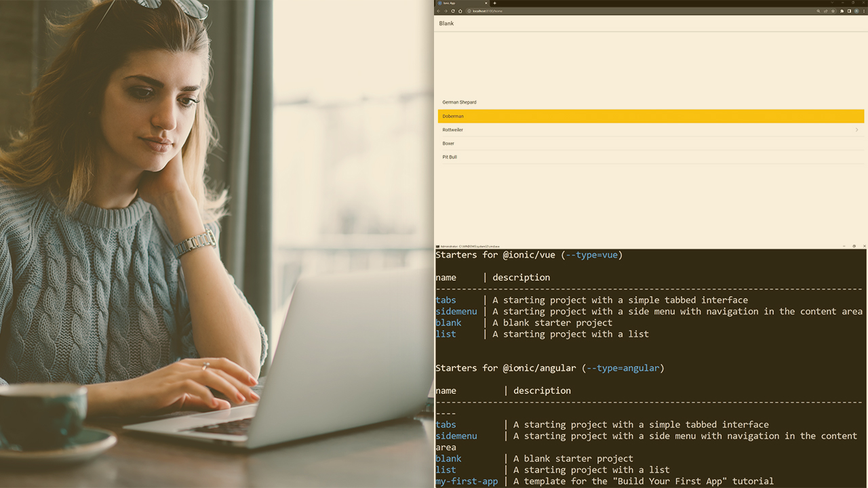Screen dimensions: 868x488
Task: Bookmark this page with the star icon
Action: coord(833,11)
